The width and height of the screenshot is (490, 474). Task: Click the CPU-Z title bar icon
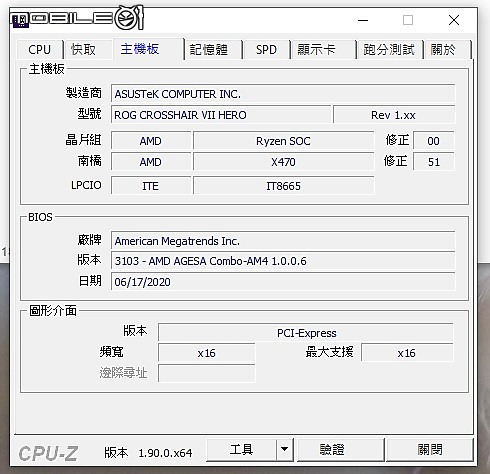coord(20,20)
